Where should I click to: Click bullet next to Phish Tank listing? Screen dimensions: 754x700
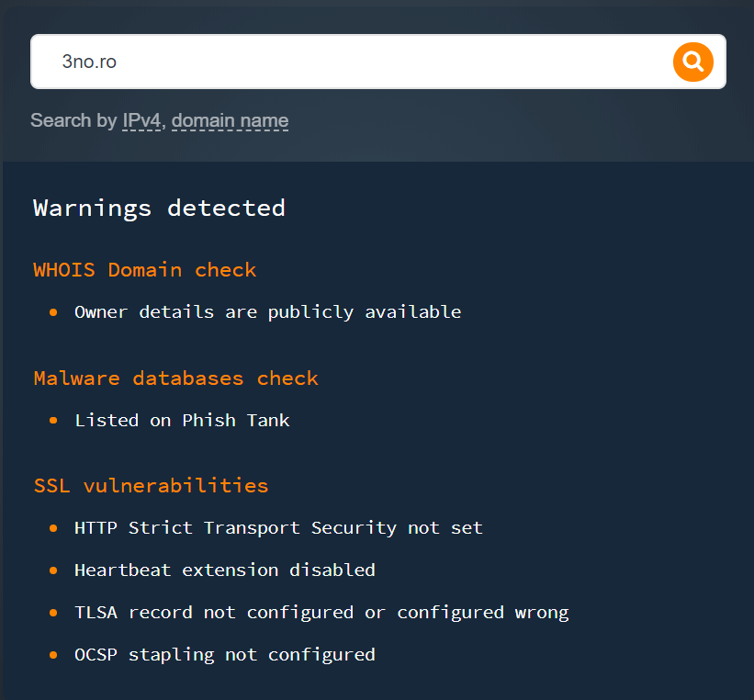point(53,421)
